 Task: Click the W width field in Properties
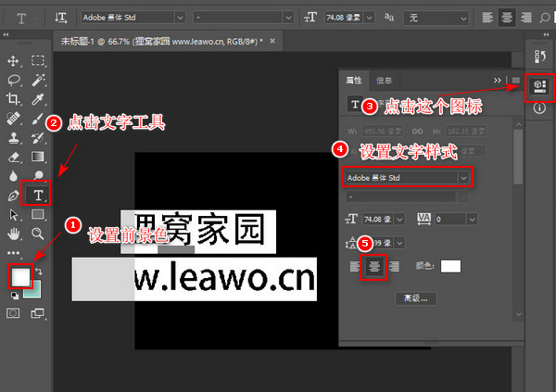pos(382,132)
